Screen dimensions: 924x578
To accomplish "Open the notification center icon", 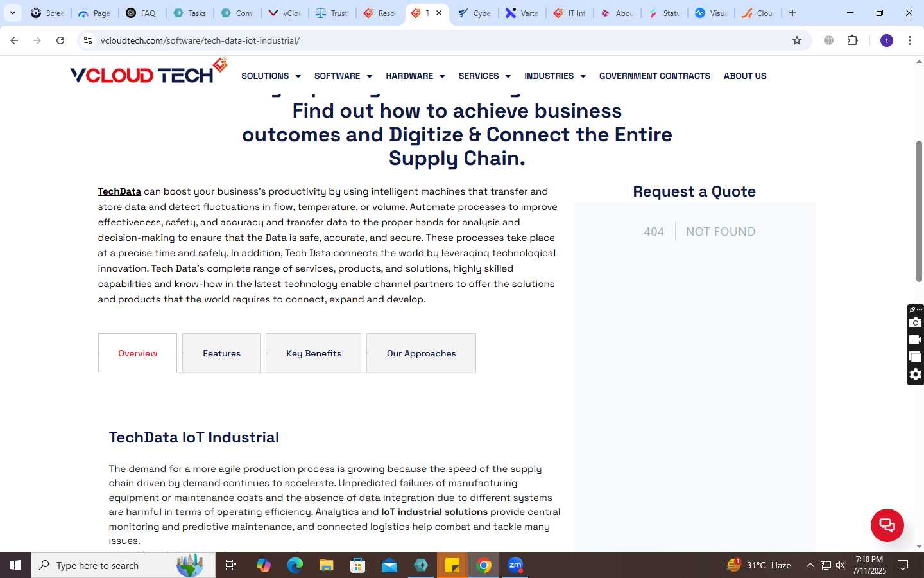I will [903, 565].
